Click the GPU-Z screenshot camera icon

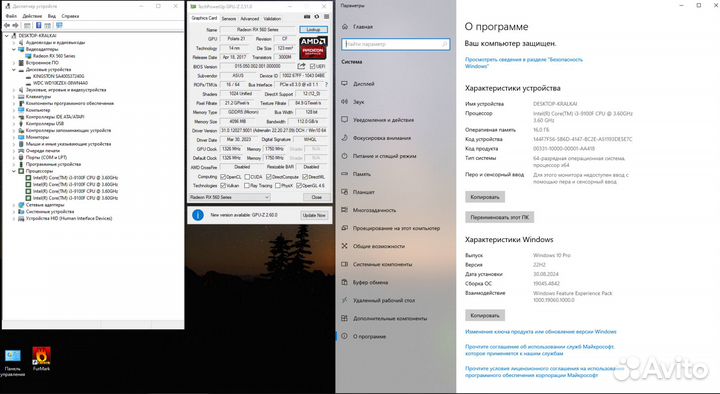coord(307,17)
